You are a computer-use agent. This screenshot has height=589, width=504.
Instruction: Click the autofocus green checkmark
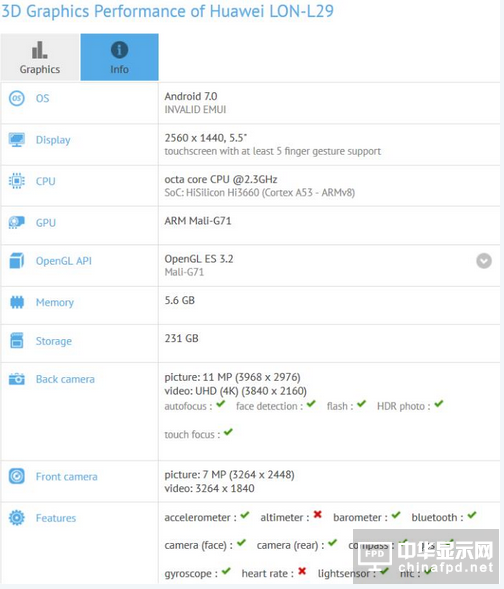(220, 404)
